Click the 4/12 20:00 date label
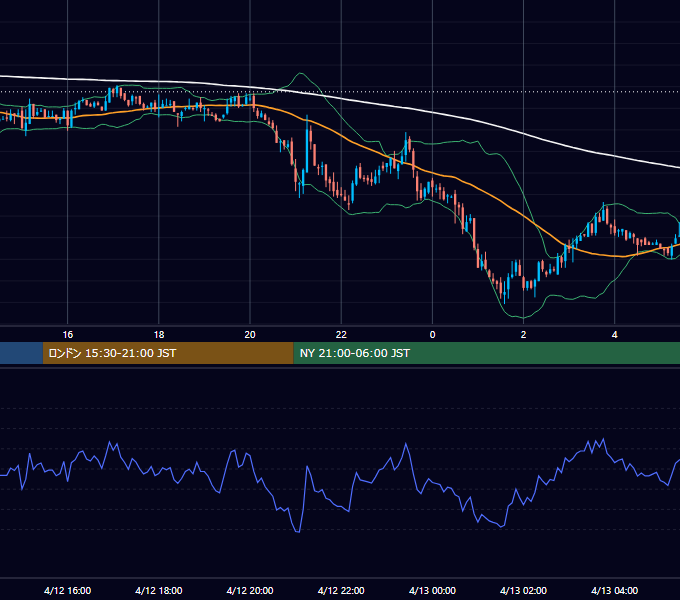Screen dimensions: 680x600 pos(250,590)
